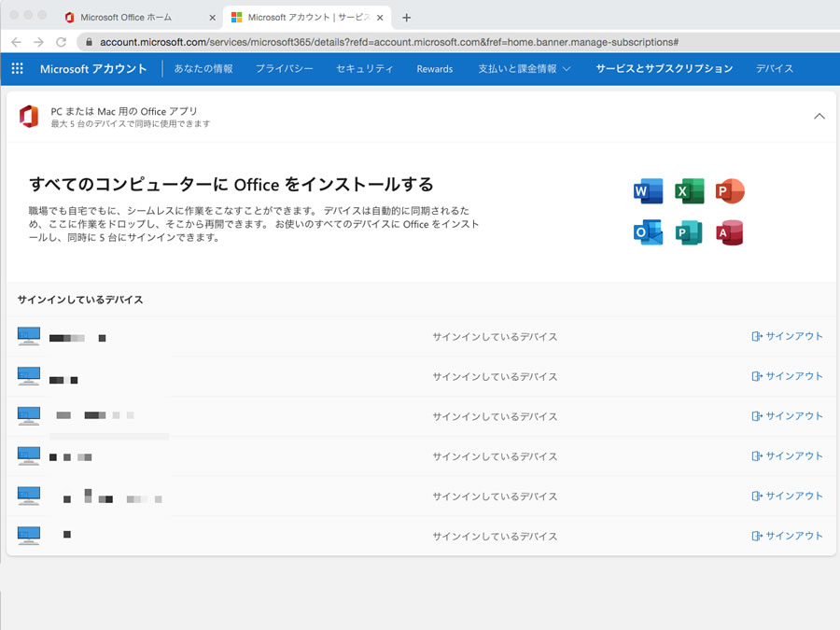Sign out the fourth listed device
This screenshot has height=630, width=840.
(787, 455)
